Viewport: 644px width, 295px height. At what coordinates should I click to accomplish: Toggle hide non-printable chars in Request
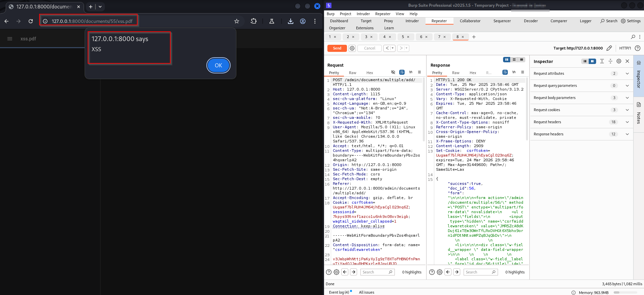tap(393, 72)
